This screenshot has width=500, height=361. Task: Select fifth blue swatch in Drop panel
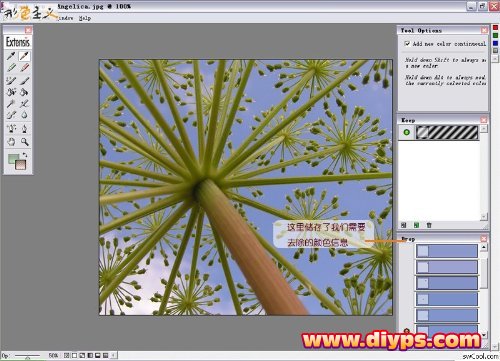[x=447, y=315]
